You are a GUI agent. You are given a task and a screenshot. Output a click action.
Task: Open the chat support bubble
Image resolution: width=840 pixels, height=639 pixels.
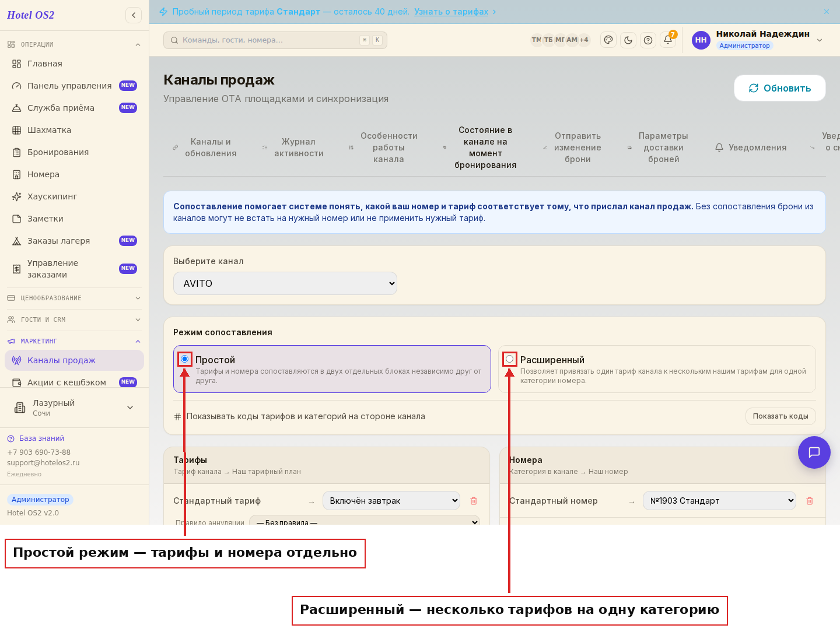coord(814,452)
